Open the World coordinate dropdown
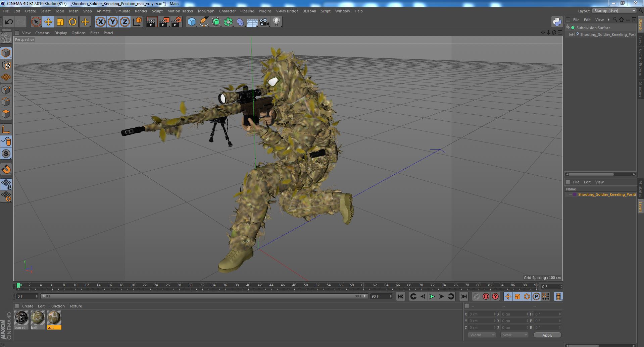 pos(482,335)
